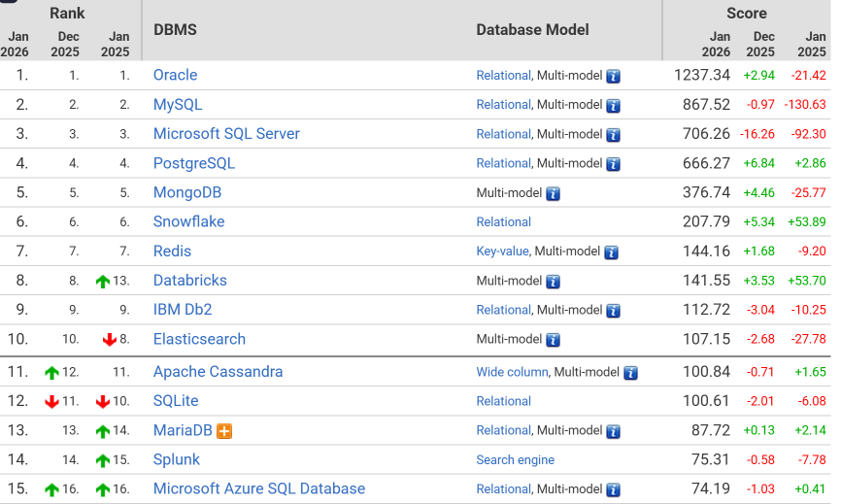Open the Redis DBMS link
Viewport: 841px width, 504px height.
172,251
